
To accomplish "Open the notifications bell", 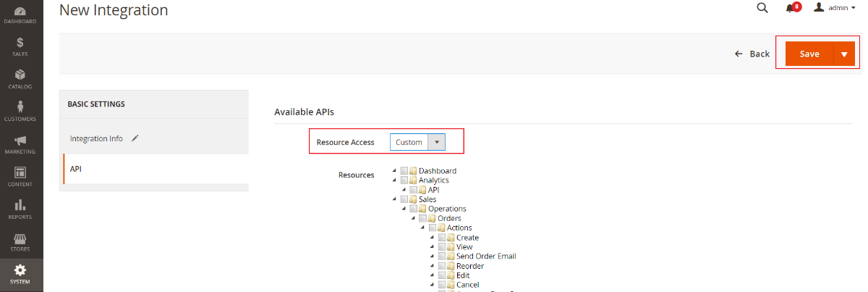I will click(x=790, y=8).
